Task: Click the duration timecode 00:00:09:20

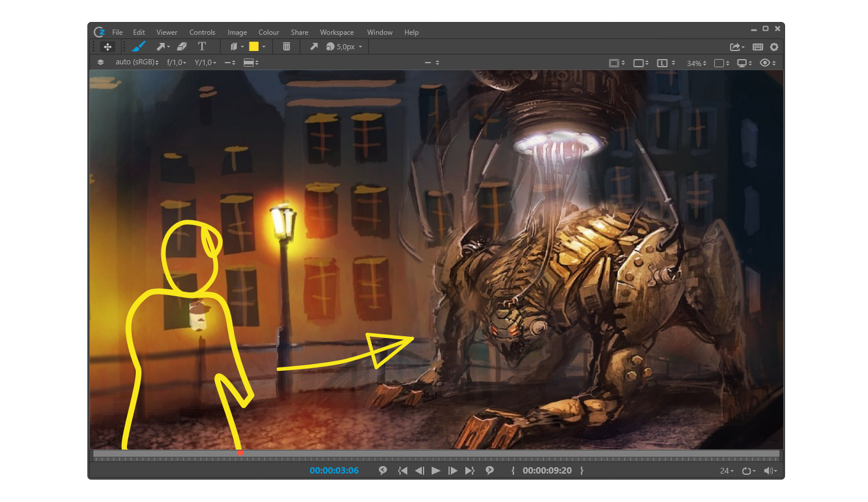Action: [547, 471]
